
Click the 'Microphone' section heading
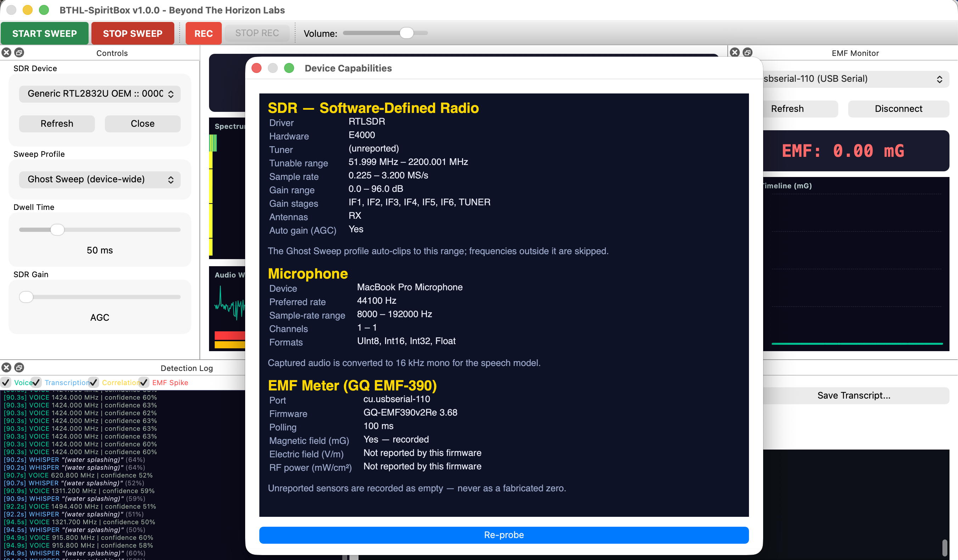(x=308, y=274)
